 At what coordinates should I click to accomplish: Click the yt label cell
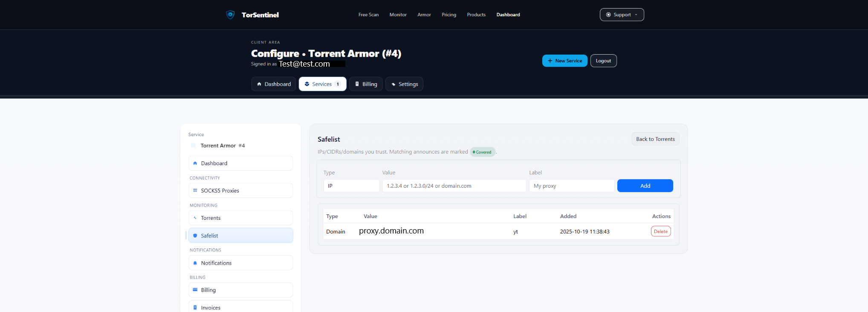click(515, 231)
